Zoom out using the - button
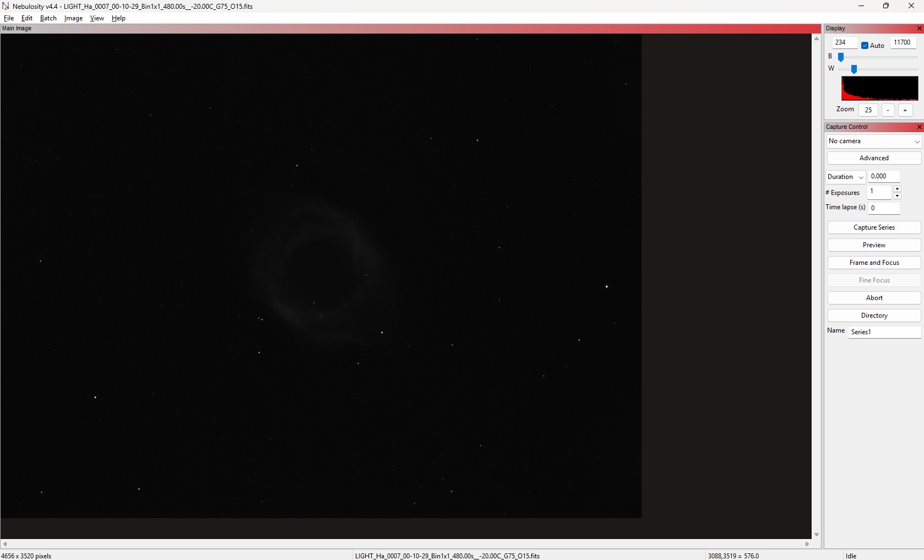 [x=888, y=110]
